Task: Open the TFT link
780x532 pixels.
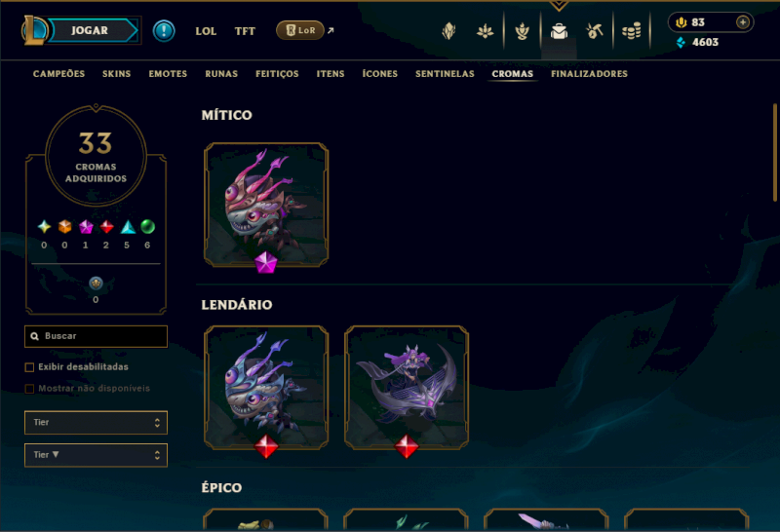Action: 245,31
